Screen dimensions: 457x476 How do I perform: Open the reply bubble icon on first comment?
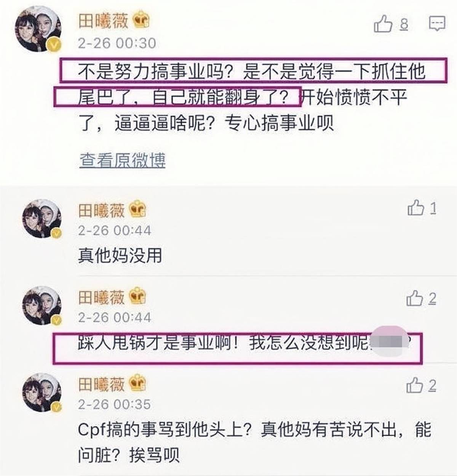[437, 24]
